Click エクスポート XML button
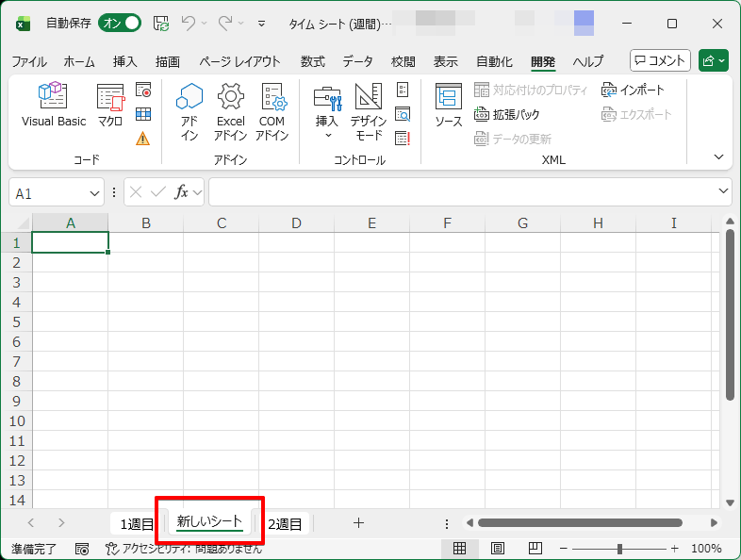Image resolution: width=741 pixels, height=560 pixels. coord(636,114)
